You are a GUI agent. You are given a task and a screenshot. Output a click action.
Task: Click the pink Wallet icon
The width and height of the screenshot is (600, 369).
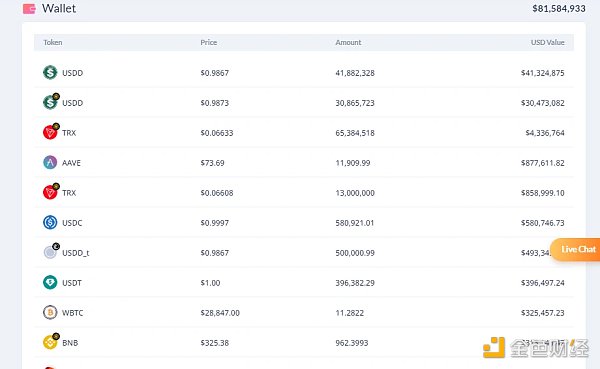(29, 8)
